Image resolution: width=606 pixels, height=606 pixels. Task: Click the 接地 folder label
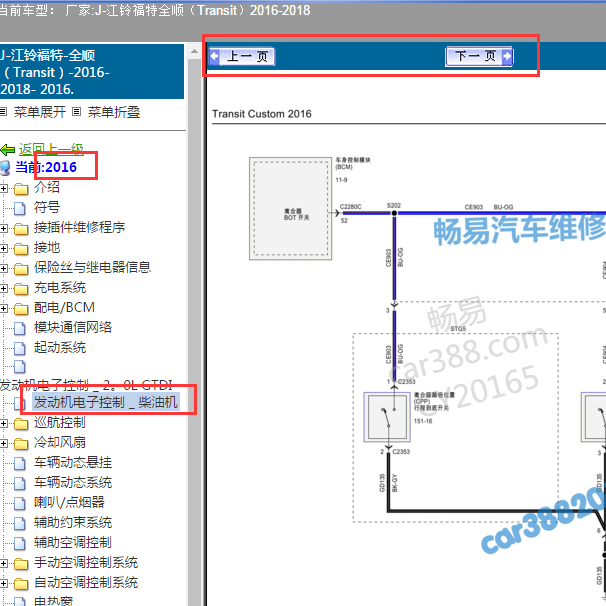tap(47, 248)
